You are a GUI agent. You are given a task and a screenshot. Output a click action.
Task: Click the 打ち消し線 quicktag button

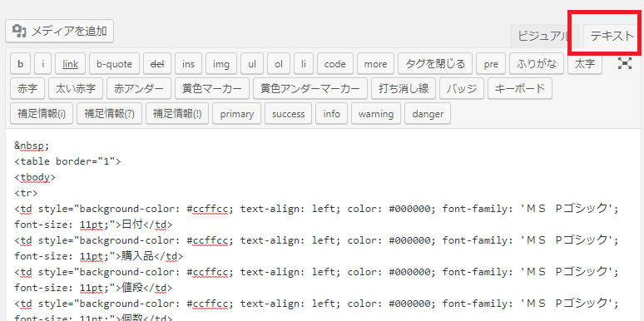point(404,89)
